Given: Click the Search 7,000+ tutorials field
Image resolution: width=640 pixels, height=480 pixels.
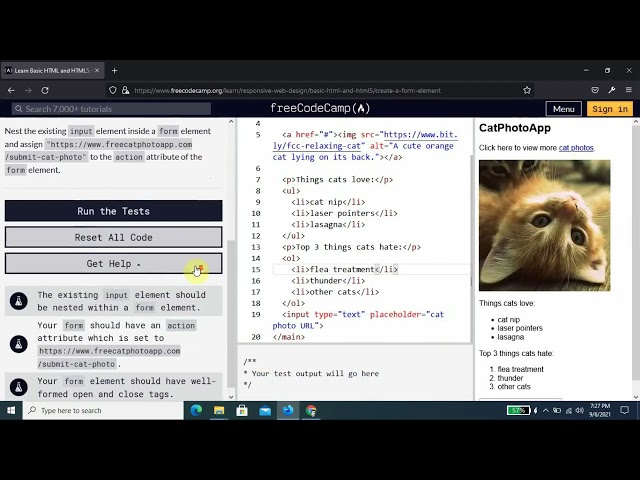Looking at the screenshot, I should point(111,109).
